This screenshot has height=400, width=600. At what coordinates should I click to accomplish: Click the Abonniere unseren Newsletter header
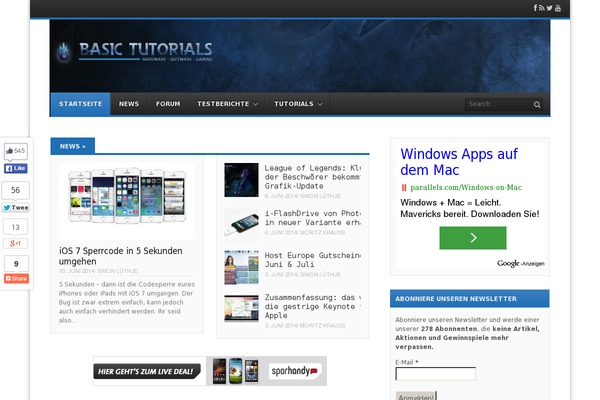pos(470,299)
